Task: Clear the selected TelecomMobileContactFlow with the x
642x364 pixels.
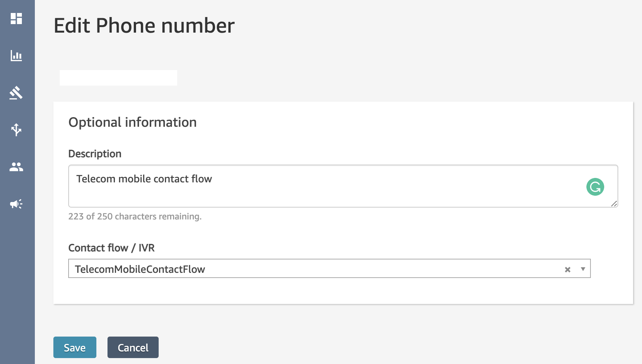Action: [x=567, y=269]
